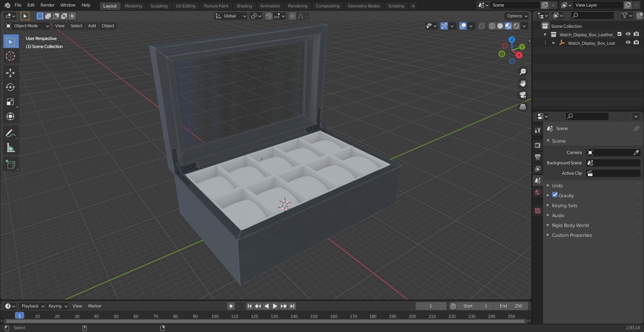
Task: Click the Camera eyedropper icon
Action: 636,153
